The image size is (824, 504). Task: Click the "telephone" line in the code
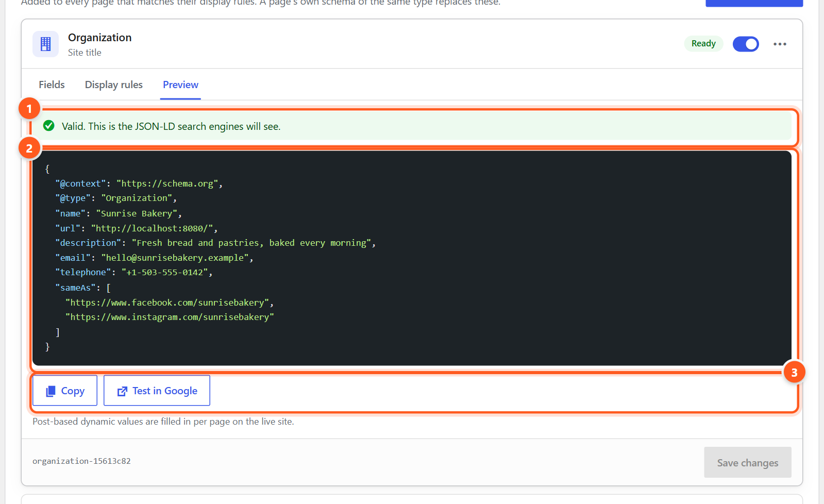point(134,272)
